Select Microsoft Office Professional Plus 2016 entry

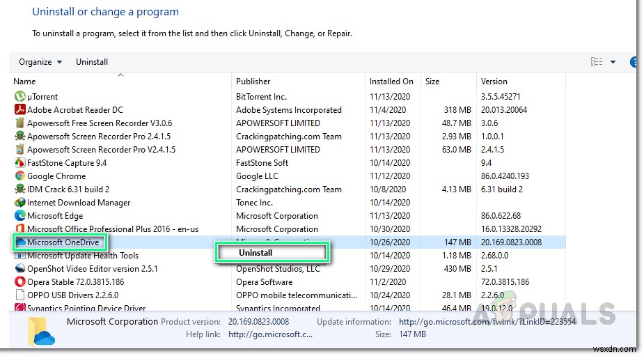[113, 229]
